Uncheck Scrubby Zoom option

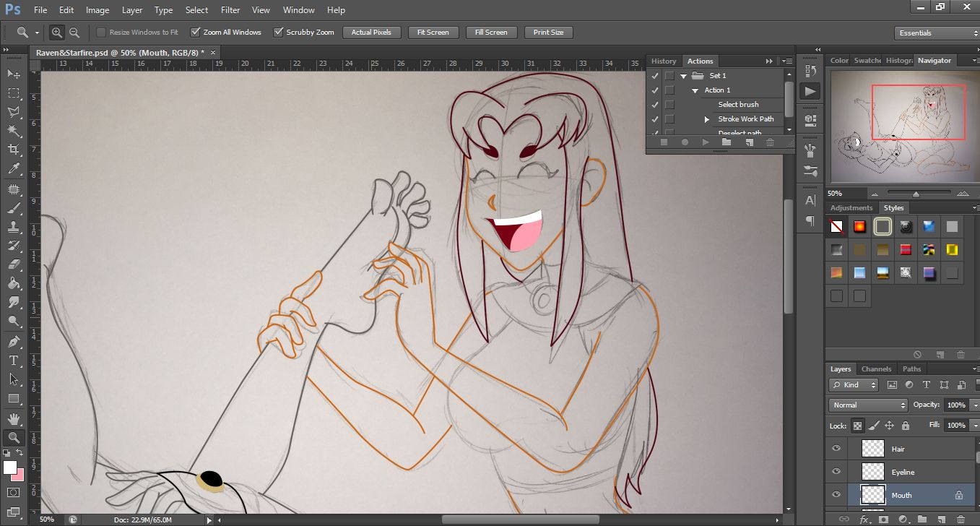tap(278, 32)
